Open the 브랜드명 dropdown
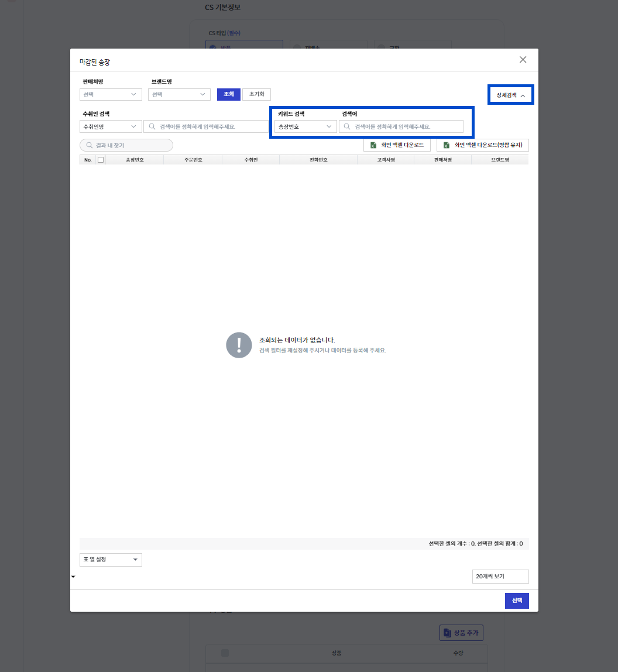 click(x=179, y=94)
